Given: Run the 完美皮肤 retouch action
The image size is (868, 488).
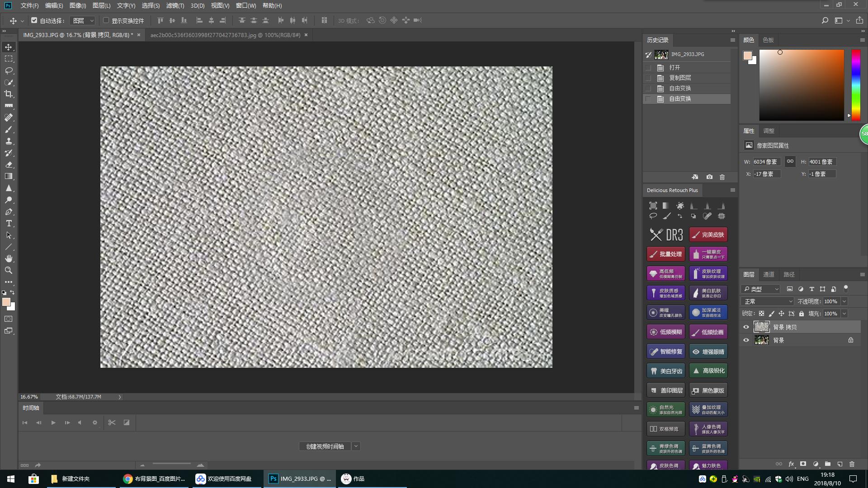Looking at the screenshot, I should click(708, 235).
